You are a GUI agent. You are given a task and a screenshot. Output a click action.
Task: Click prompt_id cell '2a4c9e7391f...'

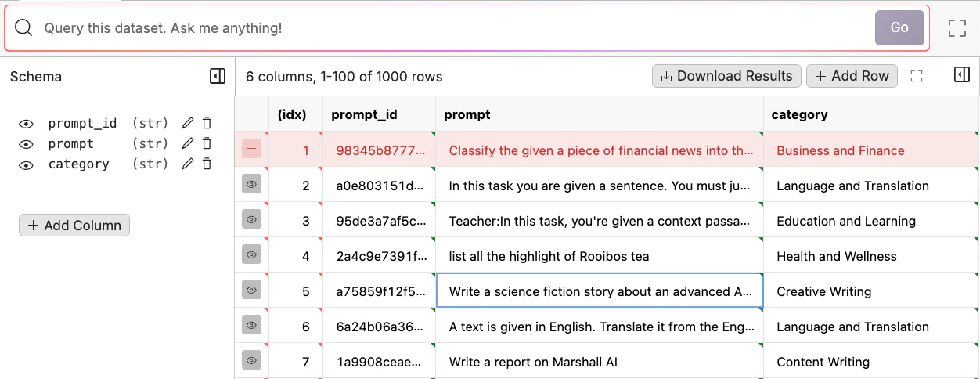pyautogui.click(x=379, y=256)
